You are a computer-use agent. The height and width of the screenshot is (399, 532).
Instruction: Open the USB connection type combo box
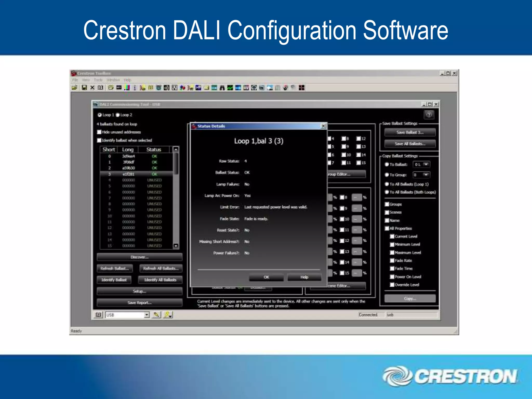(x=128, y=315)
